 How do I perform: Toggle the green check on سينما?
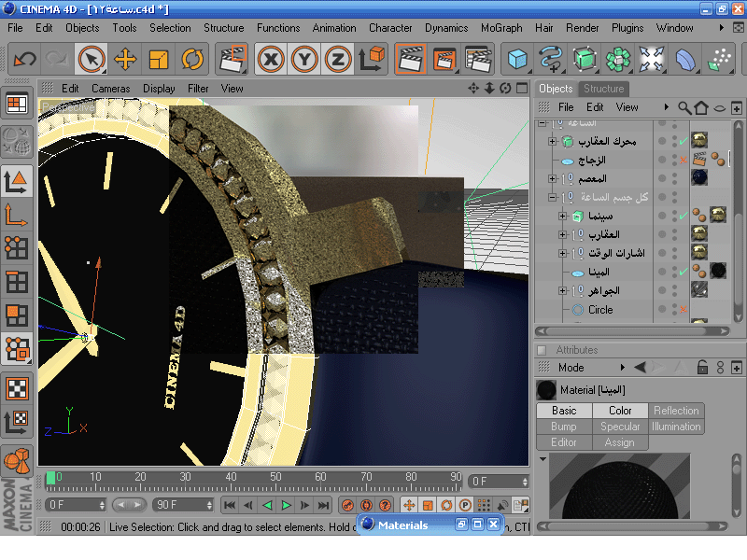(x=684, y=216)
